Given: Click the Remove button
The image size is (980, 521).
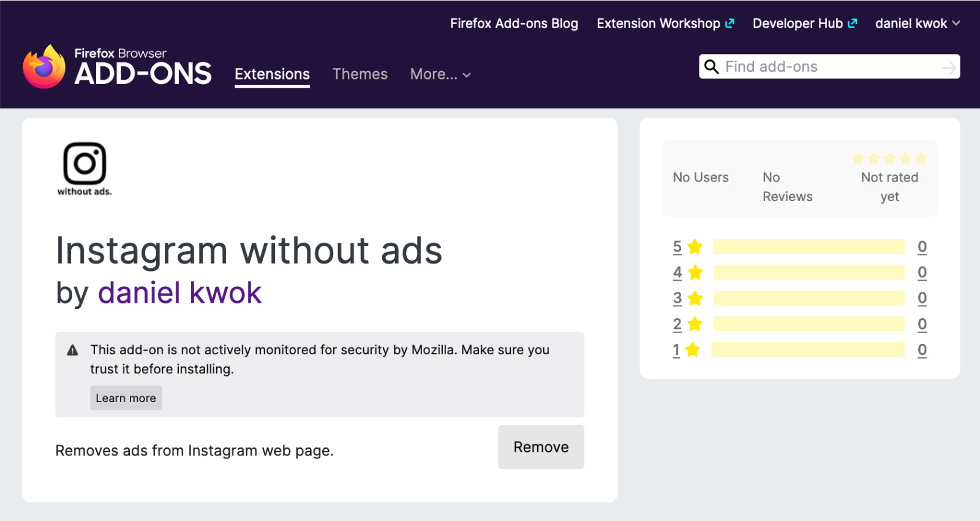Looking at the screenshot, I should tap(541, 447).
